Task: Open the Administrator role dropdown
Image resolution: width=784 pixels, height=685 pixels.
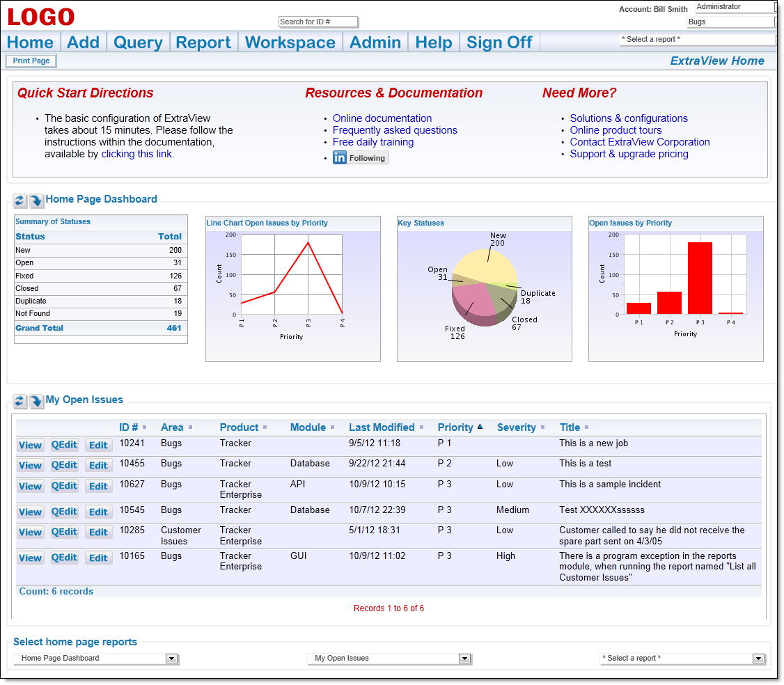Action: (776, 7)
